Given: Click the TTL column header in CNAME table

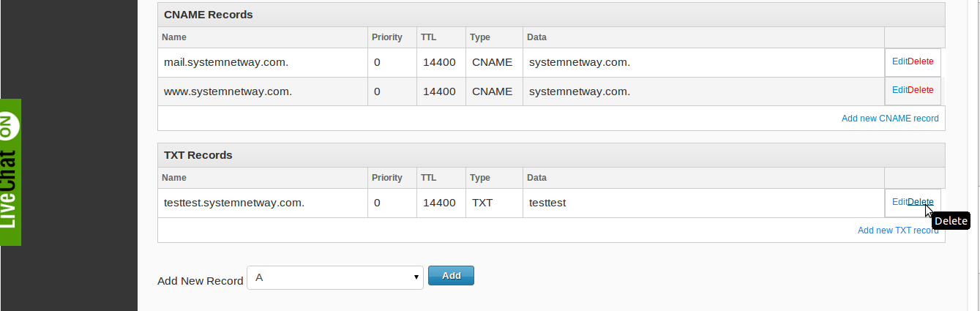Looking at the screenshot, I should tap(428, 37).
